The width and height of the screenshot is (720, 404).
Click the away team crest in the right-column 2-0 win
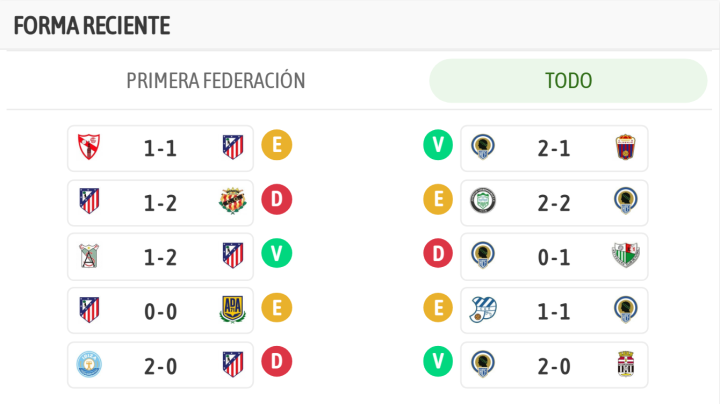tap(625, 364)
